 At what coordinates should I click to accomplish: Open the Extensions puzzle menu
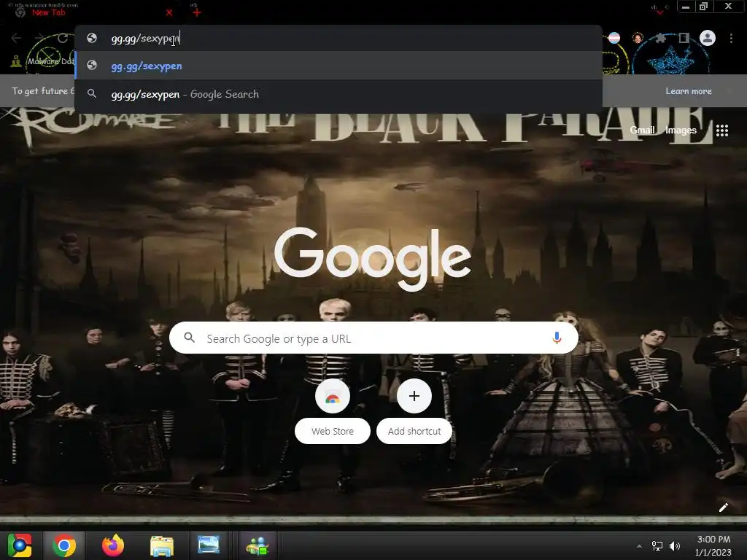(660, 38)
